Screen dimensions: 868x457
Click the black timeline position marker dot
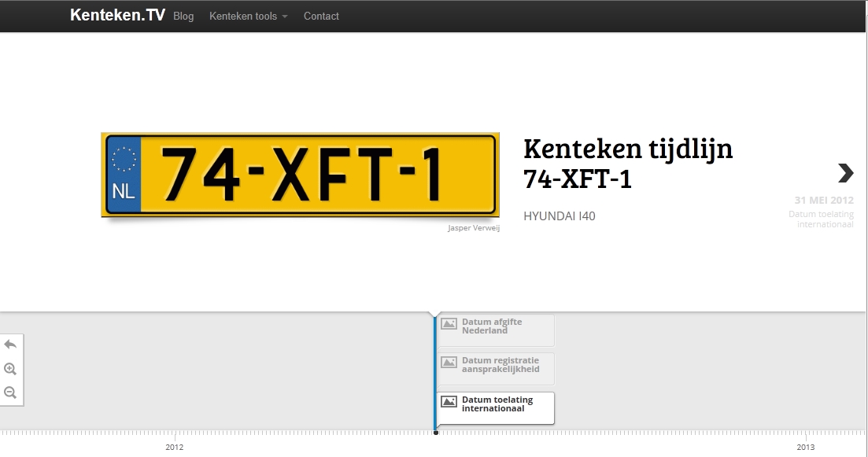point(436,433)
